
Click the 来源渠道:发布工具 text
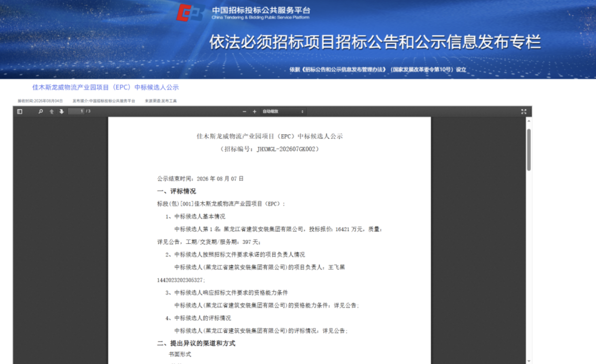pyautogui.click(x=160, y=101)
